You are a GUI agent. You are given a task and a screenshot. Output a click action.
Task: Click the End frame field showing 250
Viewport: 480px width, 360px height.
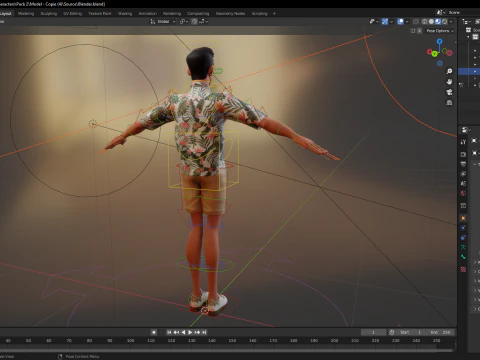[441, 332]
